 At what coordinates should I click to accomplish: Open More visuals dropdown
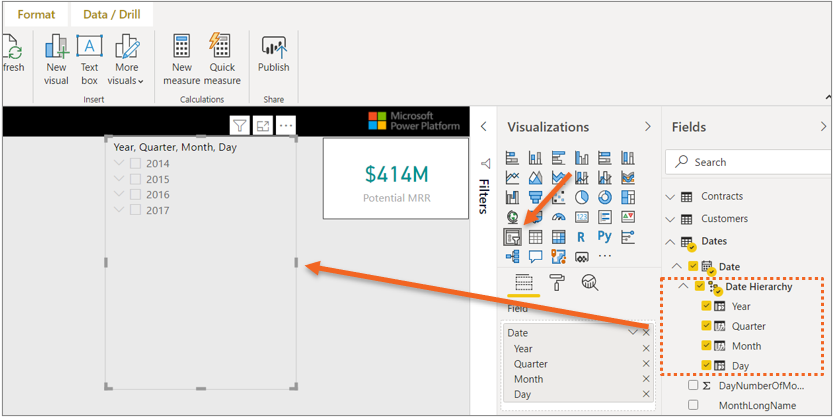[x=126, y=59]
